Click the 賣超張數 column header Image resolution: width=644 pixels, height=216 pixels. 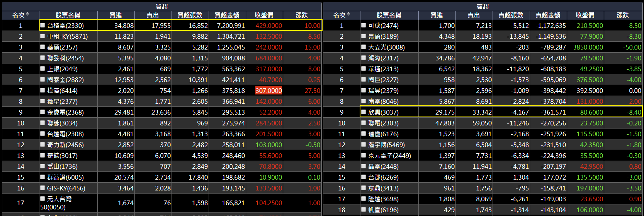pyautogui.click(x=511, y=15)
